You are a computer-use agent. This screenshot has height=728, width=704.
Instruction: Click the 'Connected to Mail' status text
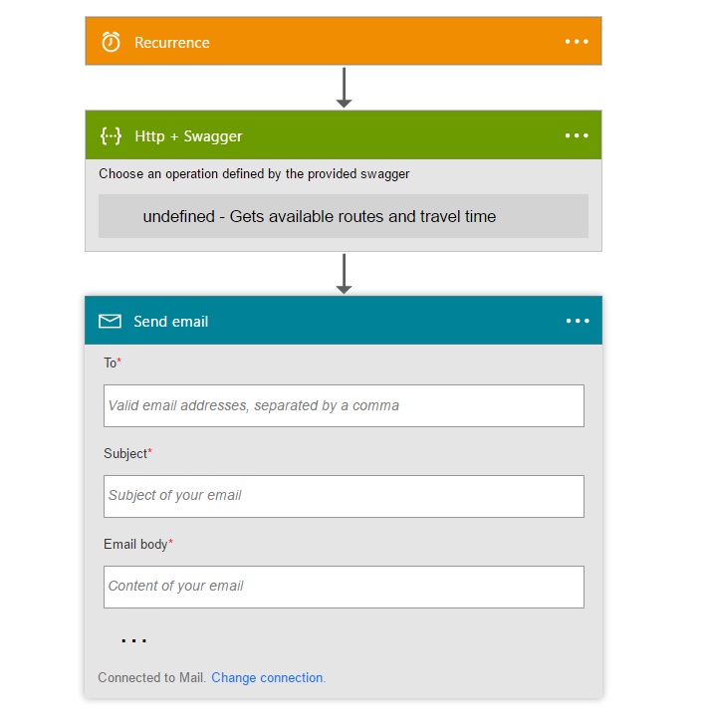click(x=151, y=678)
